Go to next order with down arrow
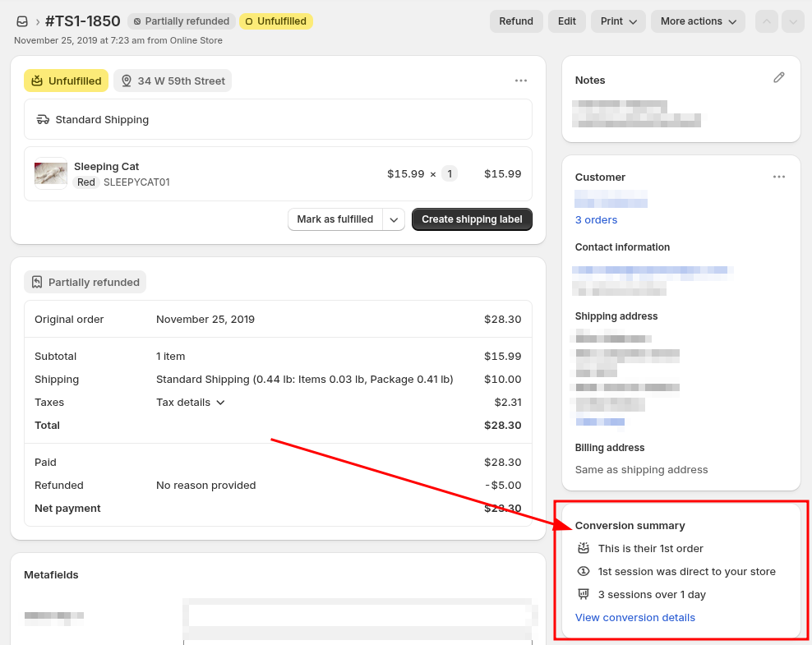Screen dimensions: 812x645 click(793, 21)
